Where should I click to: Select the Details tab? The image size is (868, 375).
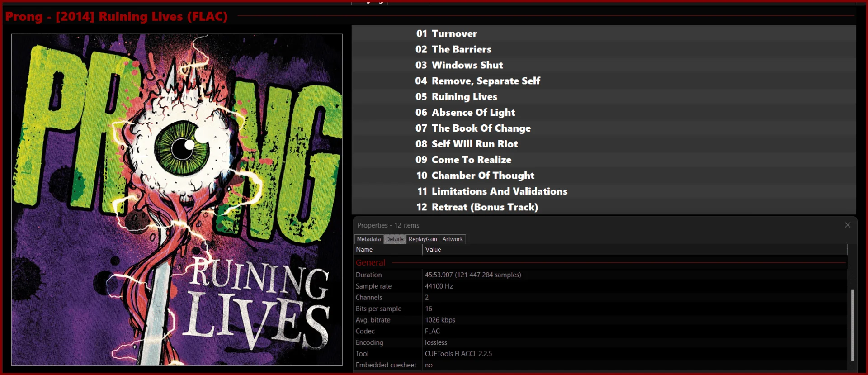point(395,239)
